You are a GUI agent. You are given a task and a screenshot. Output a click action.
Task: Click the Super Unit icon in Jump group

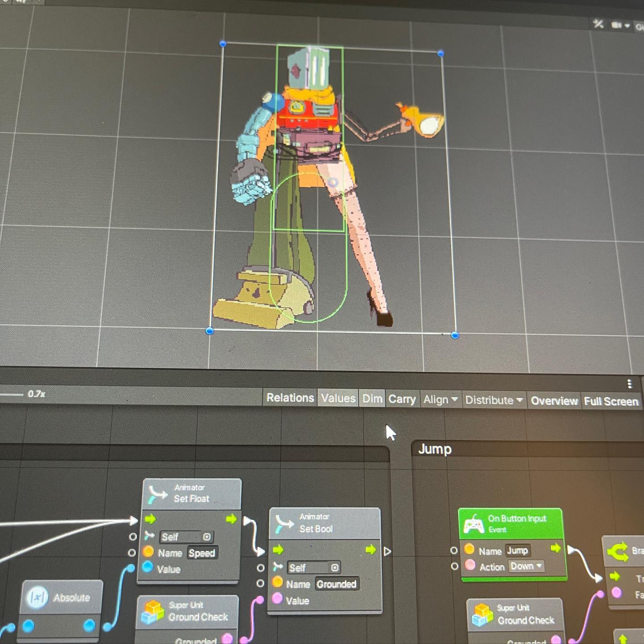tap(483, 614)
